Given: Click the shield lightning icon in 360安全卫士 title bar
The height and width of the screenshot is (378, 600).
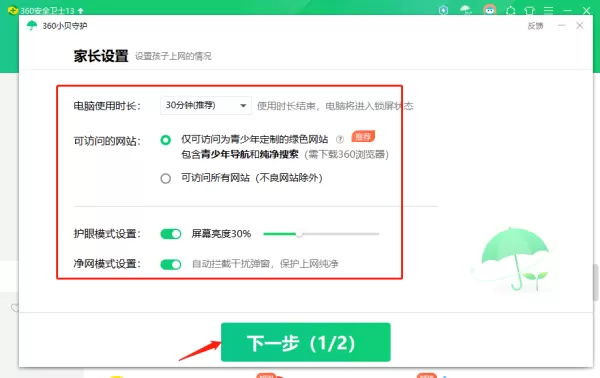Looking at the screenshot, I should [x=443, y=10].
